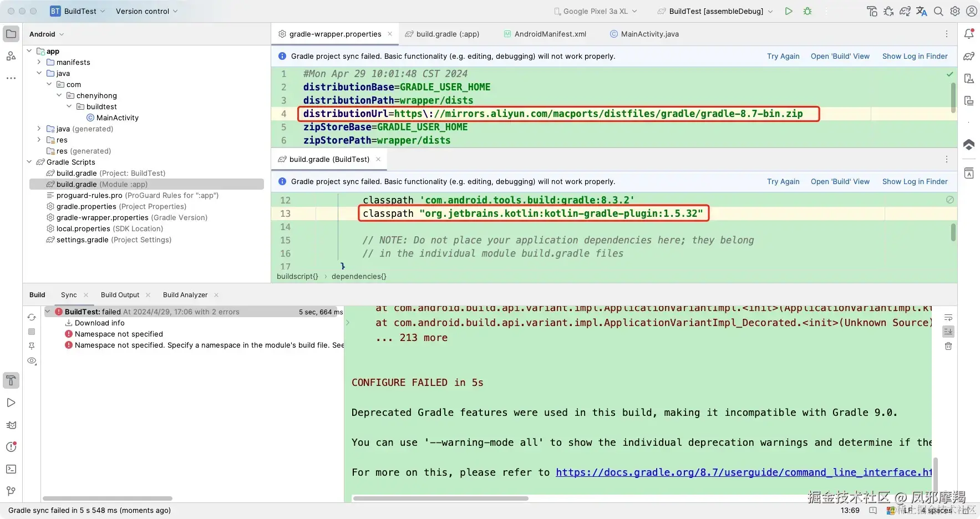Image resolution: width=980 pixels, height=519 pixels.
Task: Click the rerun sync icon in Build panel
Action: [32, 317]
